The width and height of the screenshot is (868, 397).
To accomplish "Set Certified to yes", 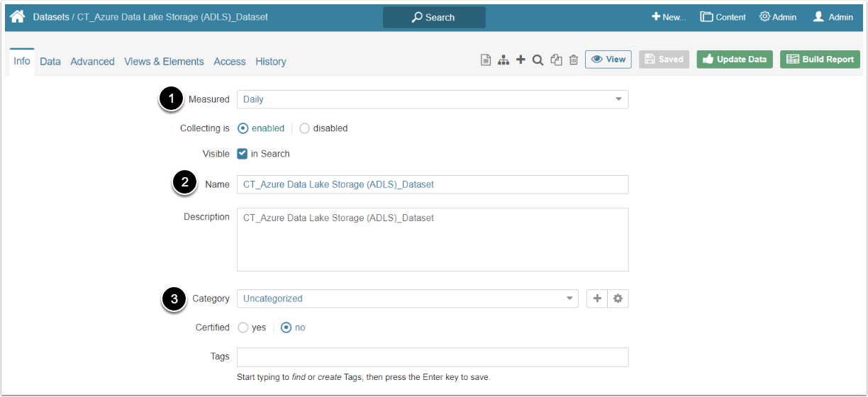I will [x=243, y=328].
